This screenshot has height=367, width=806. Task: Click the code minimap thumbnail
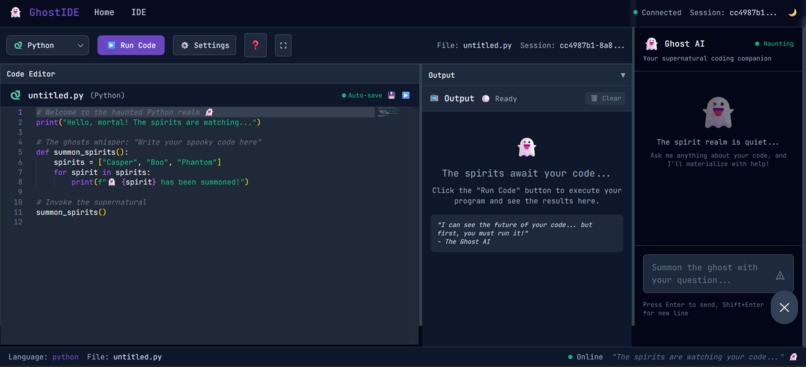[x=388, y=112]
